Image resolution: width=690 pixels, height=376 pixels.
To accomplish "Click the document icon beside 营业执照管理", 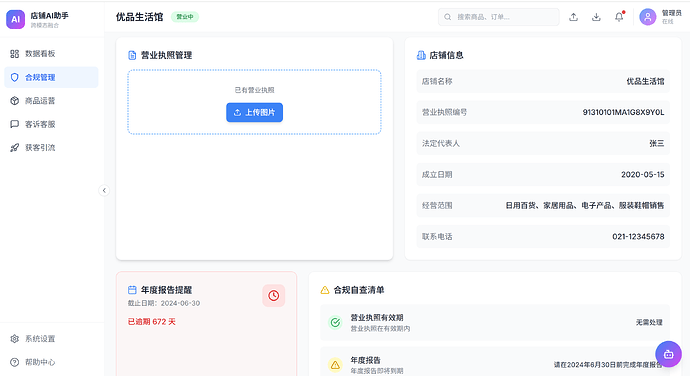I will coord(132,55).
